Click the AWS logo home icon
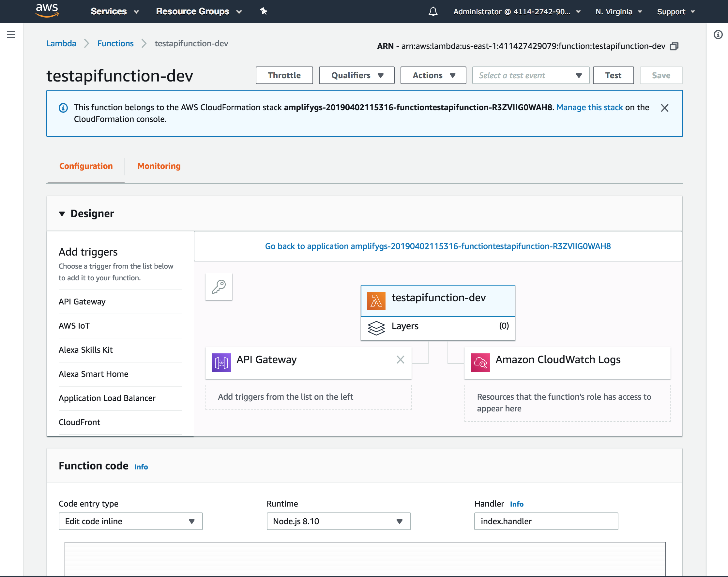 [47, 10]
